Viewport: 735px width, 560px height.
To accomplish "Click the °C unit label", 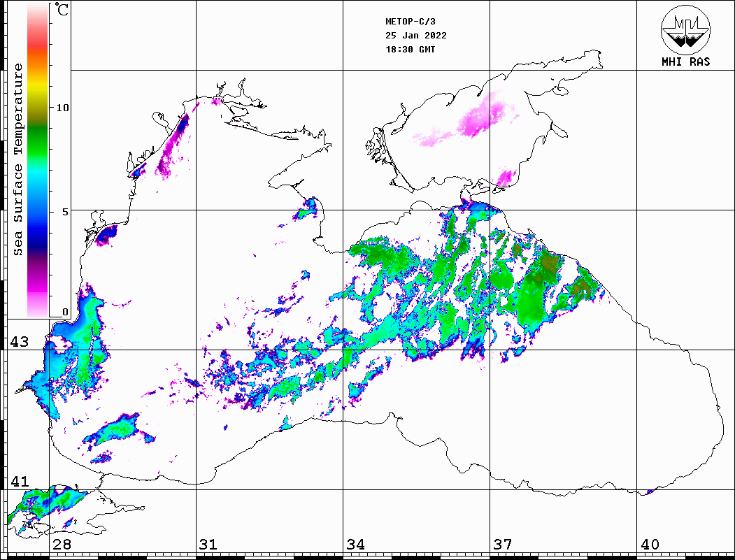I will [x=61, y=9].
